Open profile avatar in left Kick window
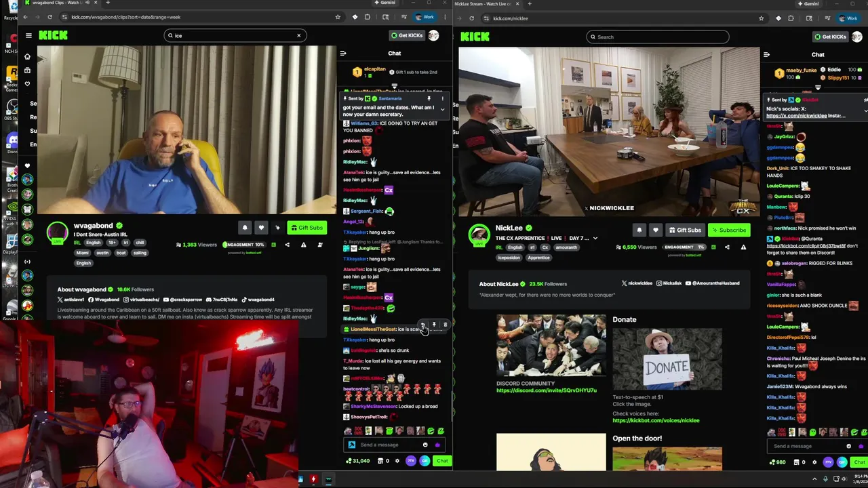 pos(433,35)
